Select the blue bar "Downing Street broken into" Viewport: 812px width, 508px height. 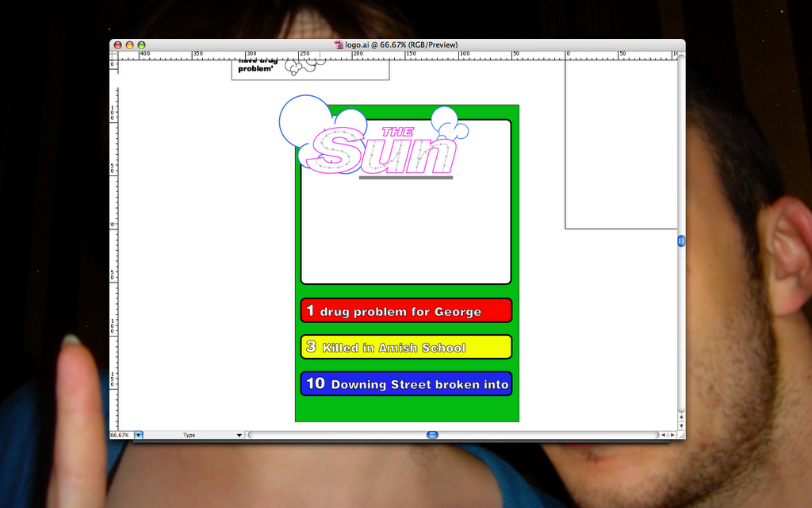click(406, 383)
